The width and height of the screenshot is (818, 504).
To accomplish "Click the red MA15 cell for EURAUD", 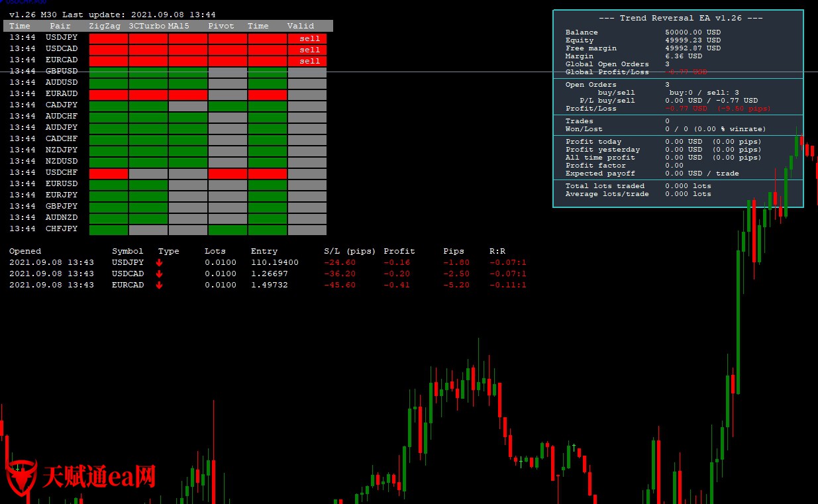I will (x=188, y=95).
